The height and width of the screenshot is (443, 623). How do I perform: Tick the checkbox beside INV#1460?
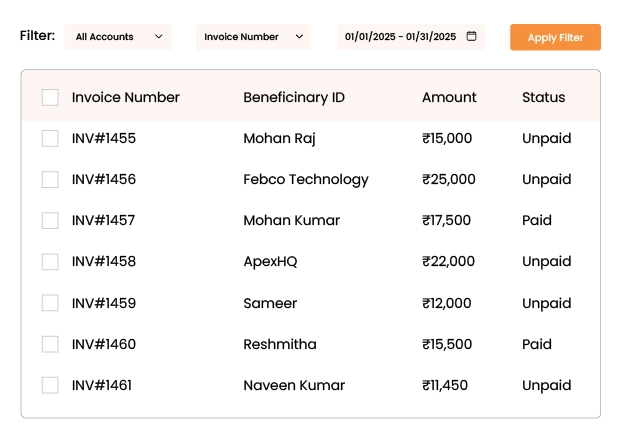(x=50, y=344)
